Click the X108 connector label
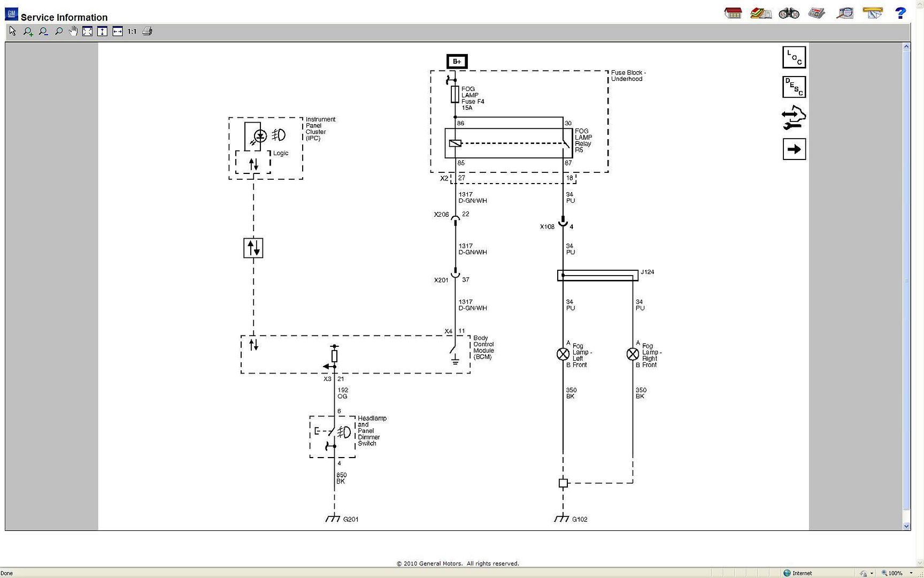The image size is (924, 578). 547,227
